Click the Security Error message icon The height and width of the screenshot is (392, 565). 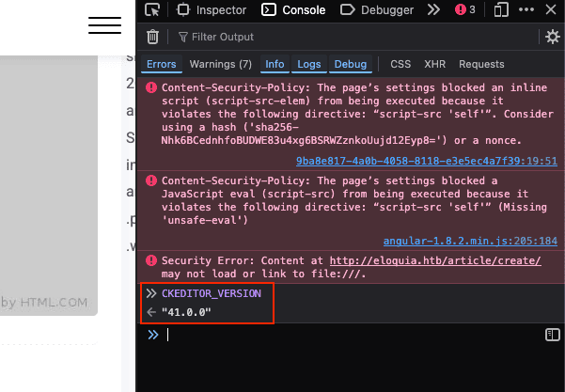[x=151, y=260]
